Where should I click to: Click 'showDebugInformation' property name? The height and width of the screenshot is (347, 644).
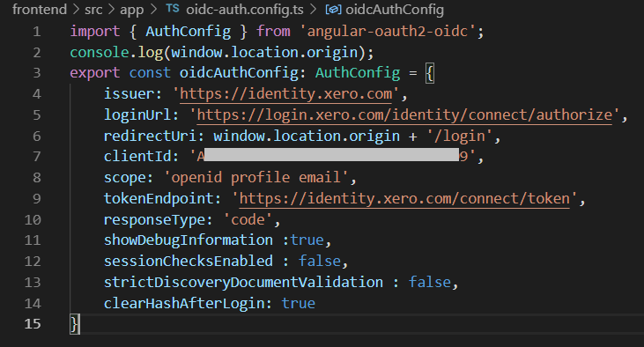click(189, 240)
